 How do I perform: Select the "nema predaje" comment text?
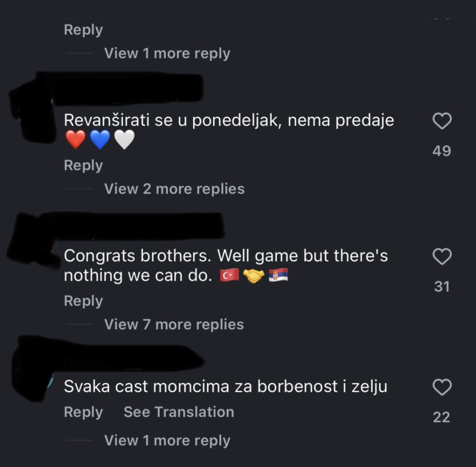pos(228,121)
